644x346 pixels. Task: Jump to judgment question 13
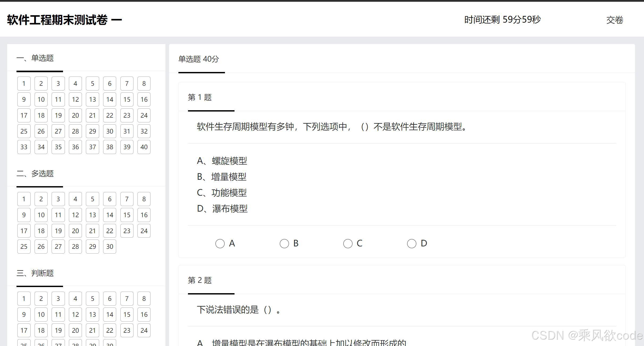coord(92,314)
